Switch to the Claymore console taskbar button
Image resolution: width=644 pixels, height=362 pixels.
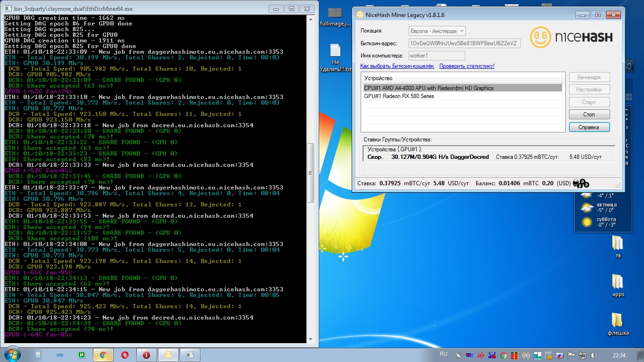tap(190, 355)
